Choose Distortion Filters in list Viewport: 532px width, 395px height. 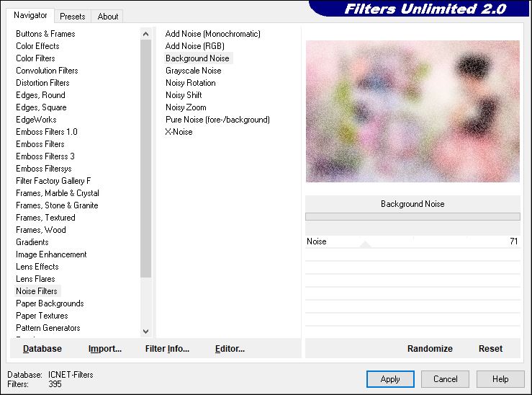click(x=42, y=83)
